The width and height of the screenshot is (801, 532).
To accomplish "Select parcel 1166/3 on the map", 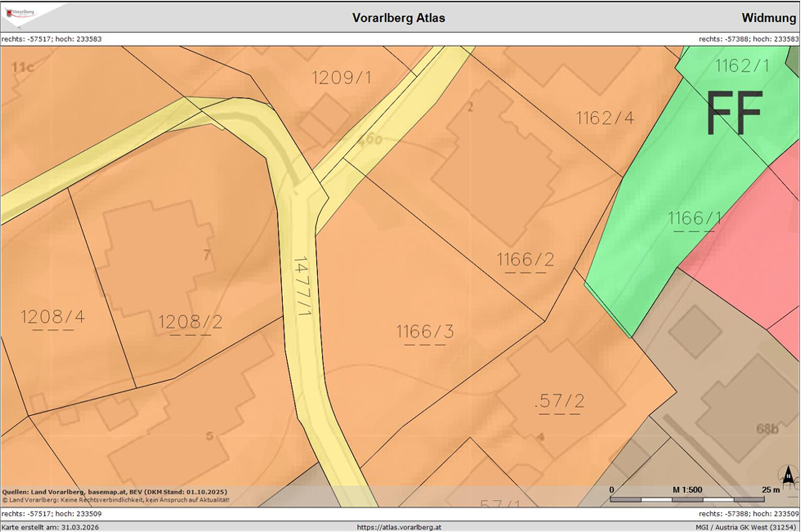I will (425, 332).
